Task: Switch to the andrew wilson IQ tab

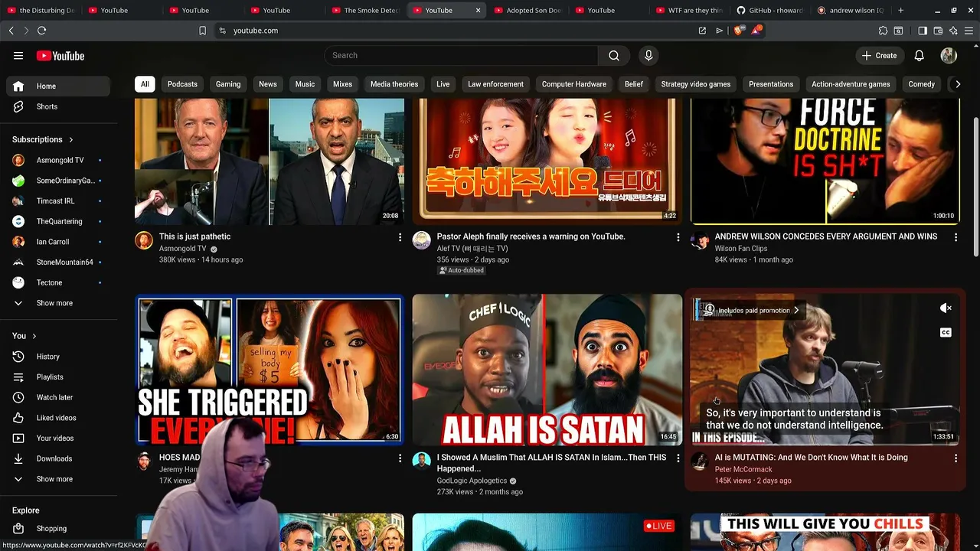Action: tap(850, 10)
